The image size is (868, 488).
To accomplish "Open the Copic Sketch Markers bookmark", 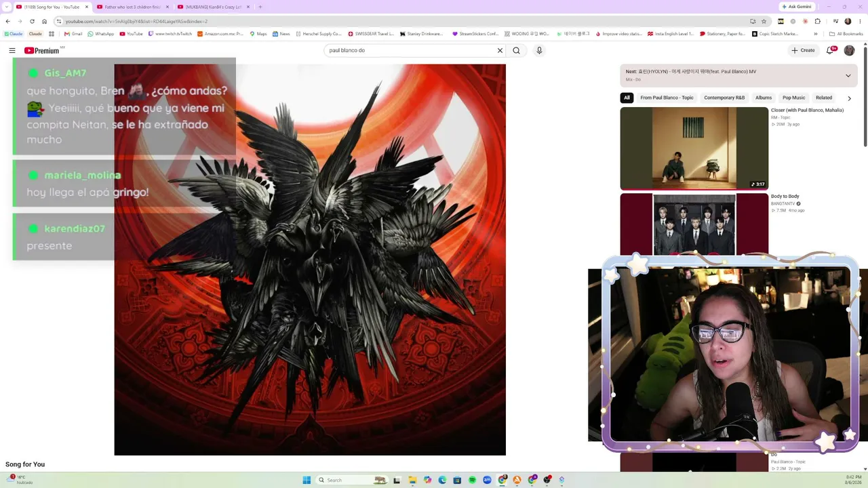I will (775, 34).
